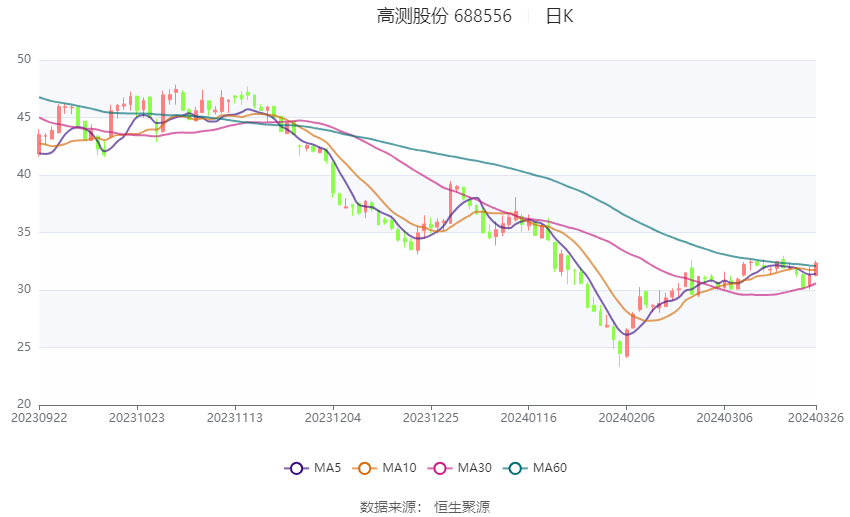Hide the MA30 line via its label
The width and height of the screenshot is (850, 517).
point(475,468)
